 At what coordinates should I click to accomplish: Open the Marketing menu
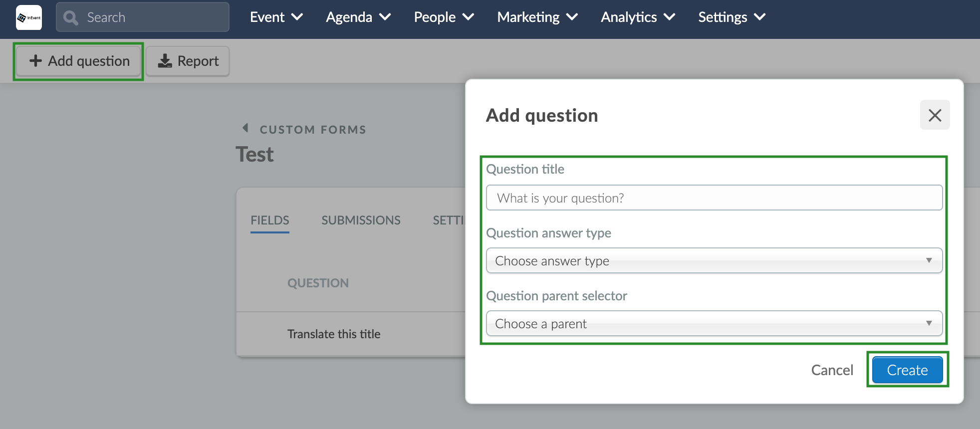click(x=537, y=17)
